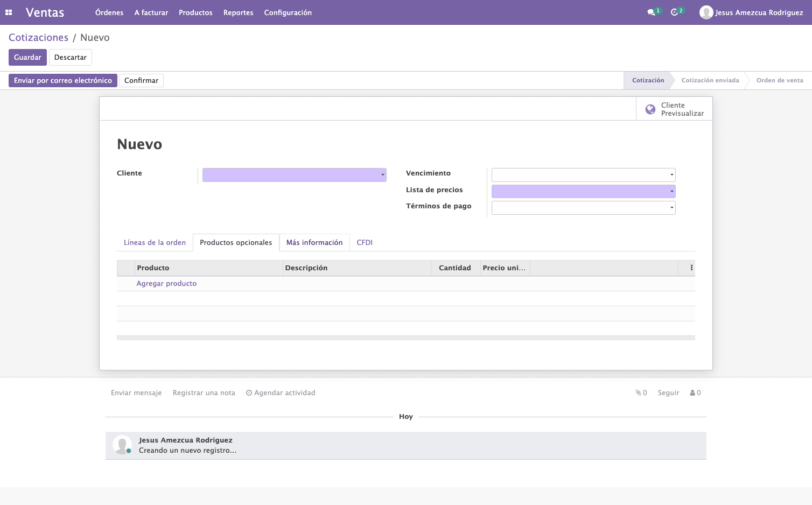Go back to Cotizaciones breadcrumb

tap(38, 38)
